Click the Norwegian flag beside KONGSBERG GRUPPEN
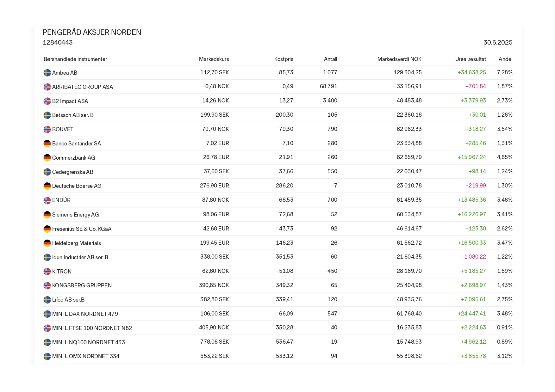This screenshot has width=555, height=392. click(x=47, y=285)
